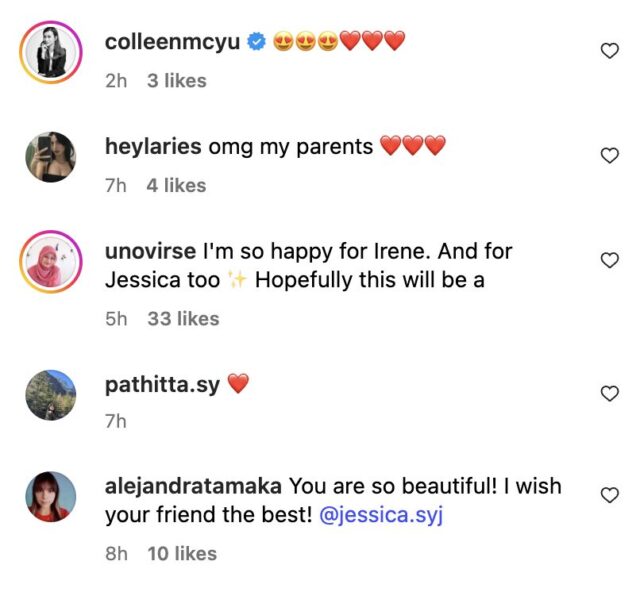Visit the pathitta.sy username profile
The height and width of the screenshot is (592, 640).
click(162, 385)
